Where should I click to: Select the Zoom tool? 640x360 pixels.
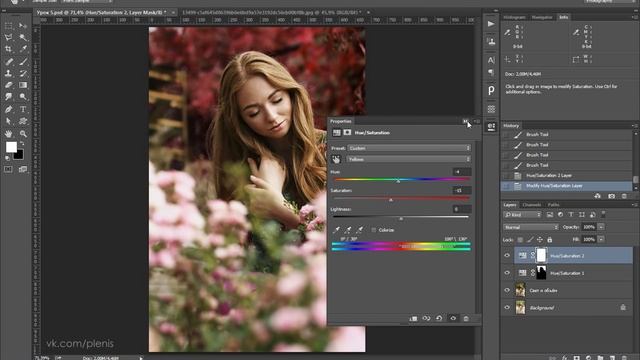tap(23, 133)
